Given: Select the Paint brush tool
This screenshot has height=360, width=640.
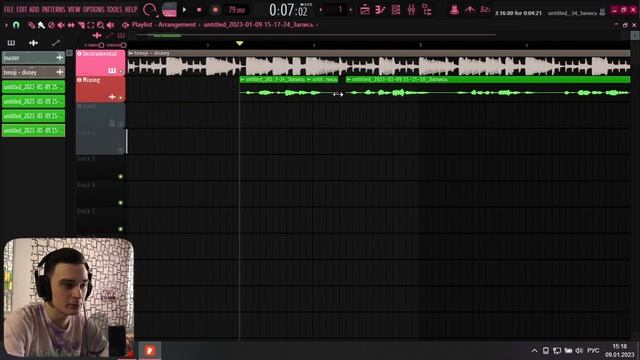Looking at the screenshot, I should pos(41,25).
